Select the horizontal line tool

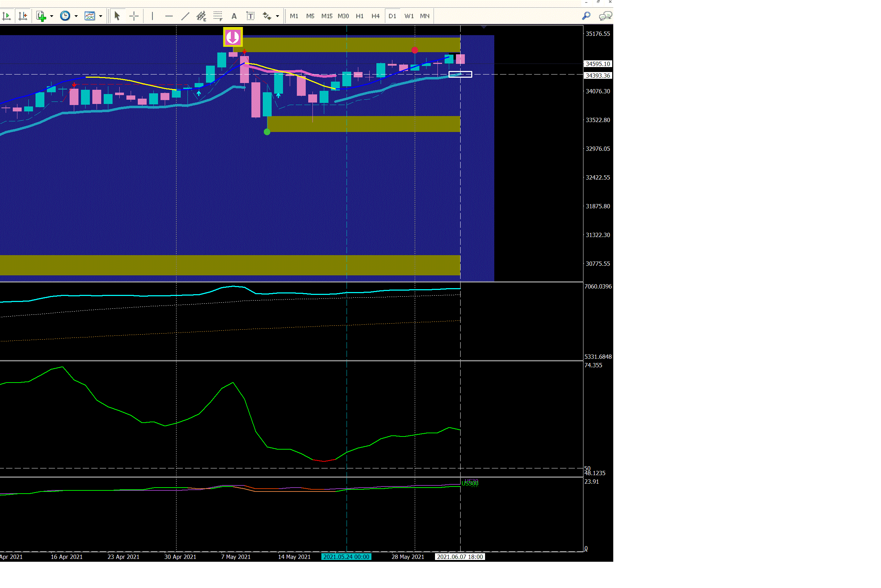click(x=169, y=16)
